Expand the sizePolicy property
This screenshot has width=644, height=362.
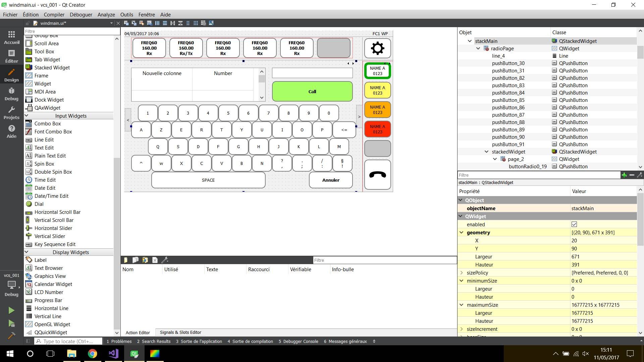click(461, 273)
